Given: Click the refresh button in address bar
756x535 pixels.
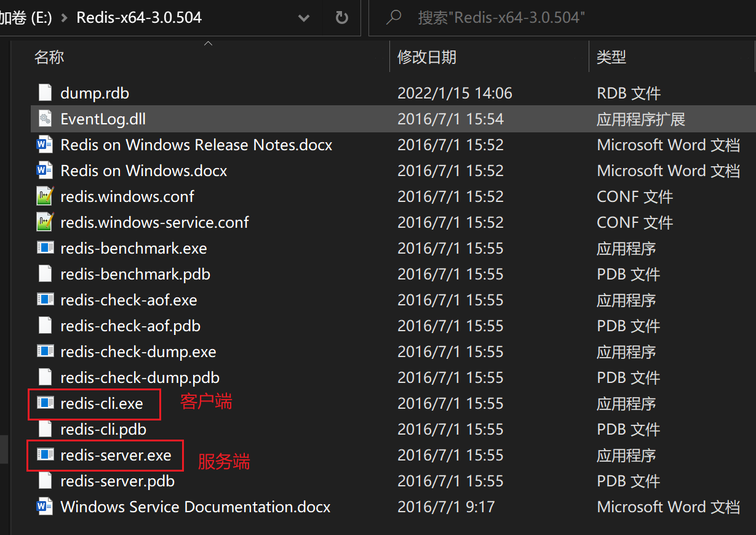Looking at the screenshot, I should pos(342,18).
